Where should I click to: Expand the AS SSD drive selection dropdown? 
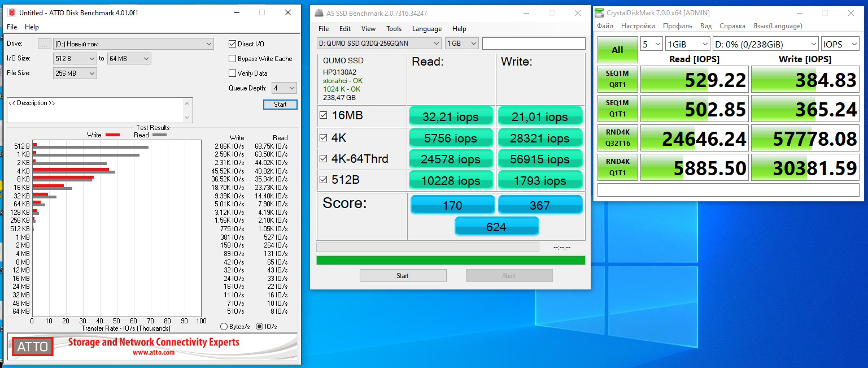379,44
